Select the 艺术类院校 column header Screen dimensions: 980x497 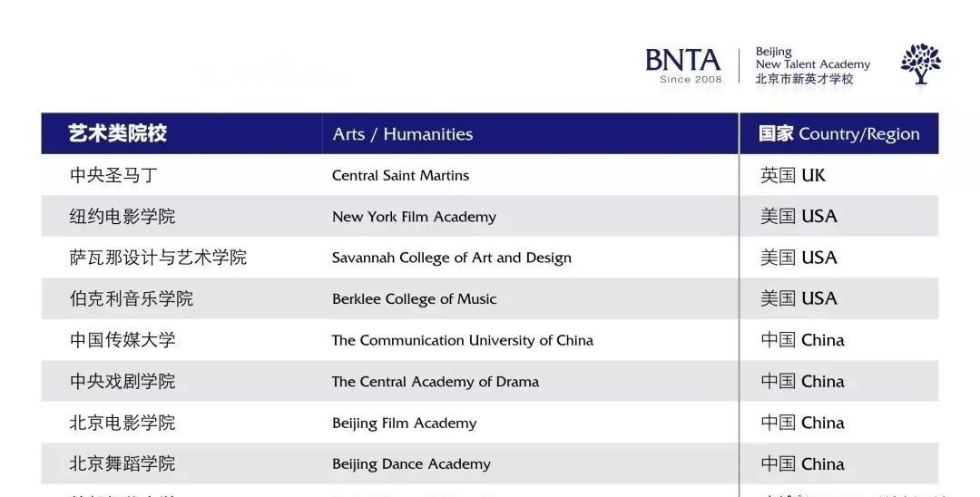coord(118,134)
